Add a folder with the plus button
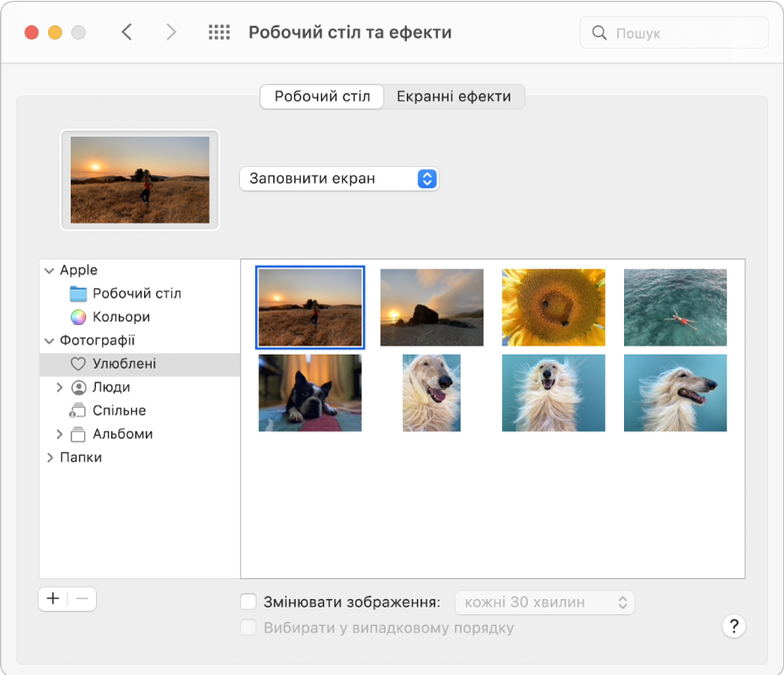Image resolution: width=784 pixels, height=675 pixels. tap(53, 598)
